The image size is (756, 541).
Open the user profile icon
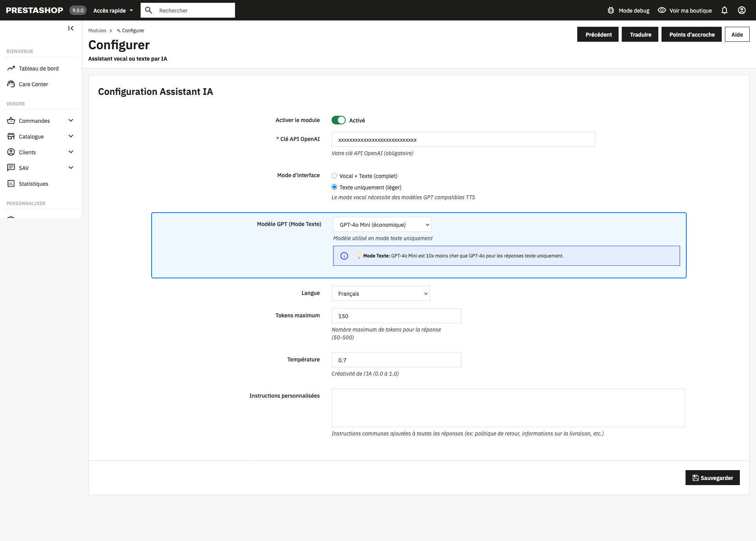coord(742,10)
